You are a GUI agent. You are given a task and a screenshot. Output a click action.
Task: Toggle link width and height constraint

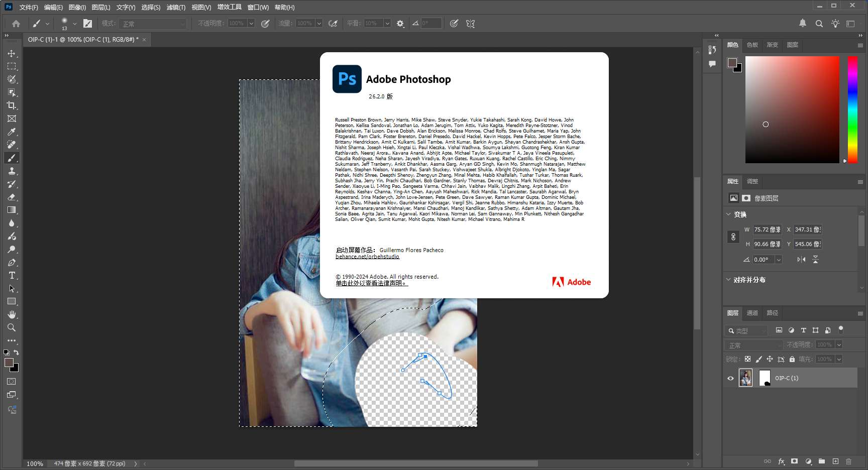[733, 237]
